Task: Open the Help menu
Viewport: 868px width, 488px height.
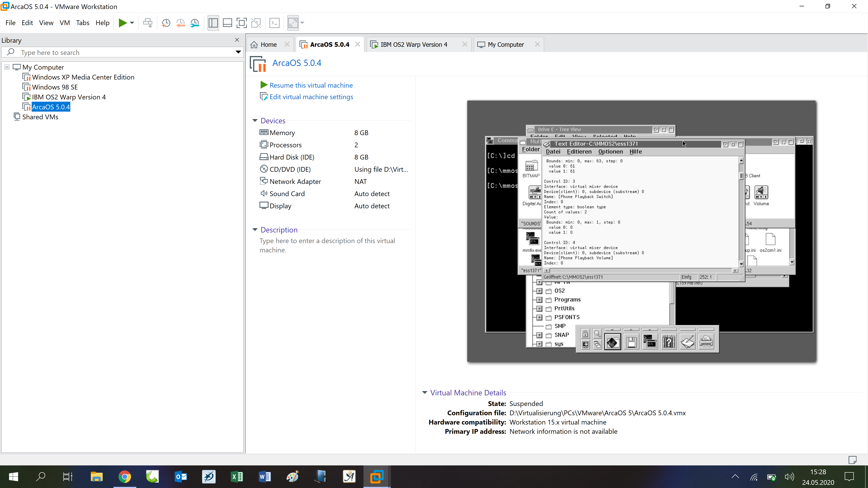Action: (102, 23)
